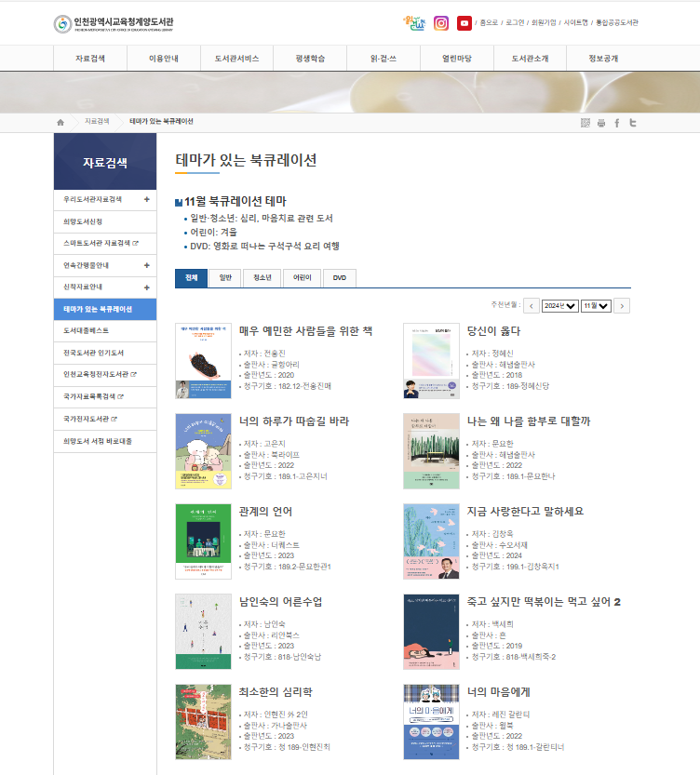Screen dimensions: 700x775
Task: Switch to the DVD tab
Action: [x=340, y=277]
